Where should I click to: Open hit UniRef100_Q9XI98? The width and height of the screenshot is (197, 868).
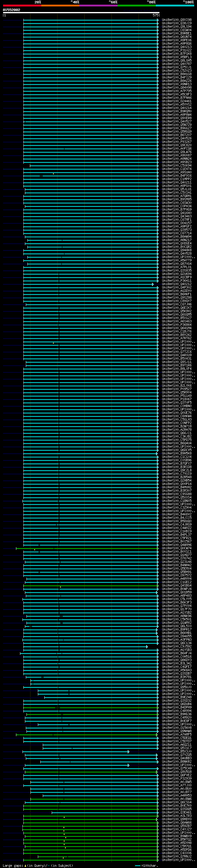coord(177,20)
